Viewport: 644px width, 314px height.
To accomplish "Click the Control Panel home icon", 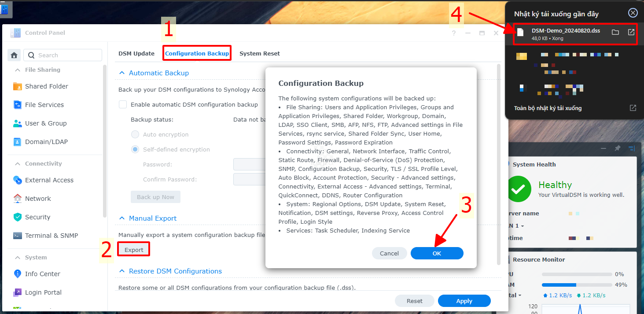I will (x=14, y=55).
